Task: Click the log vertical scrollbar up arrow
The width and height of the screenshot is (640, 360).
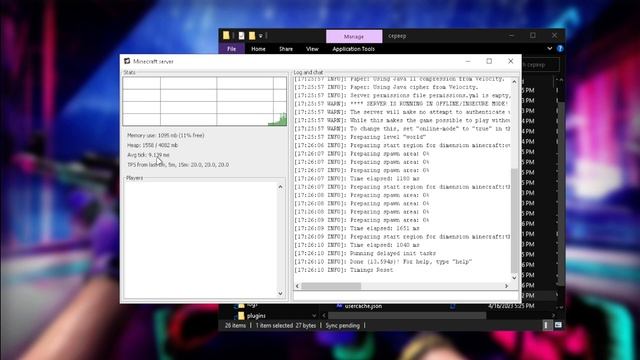Action: 514,82
